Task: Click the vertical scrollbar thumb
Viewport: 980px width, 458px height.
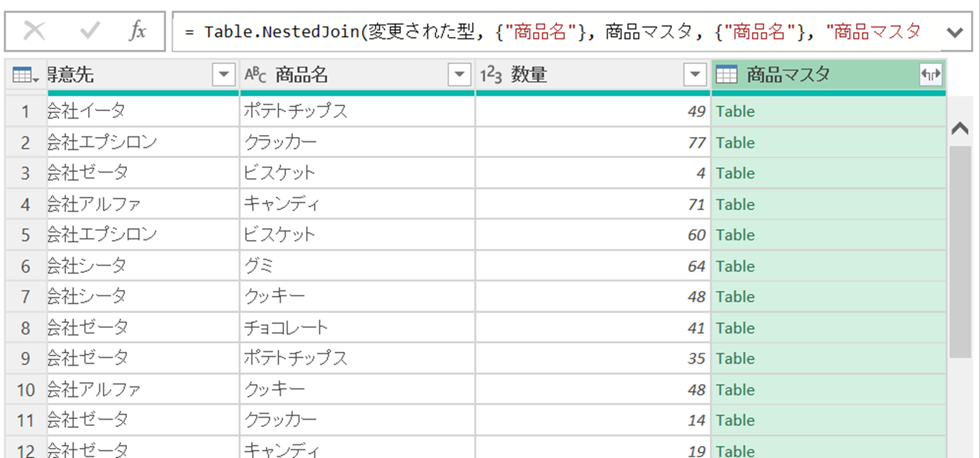Action: click(960, 251)
